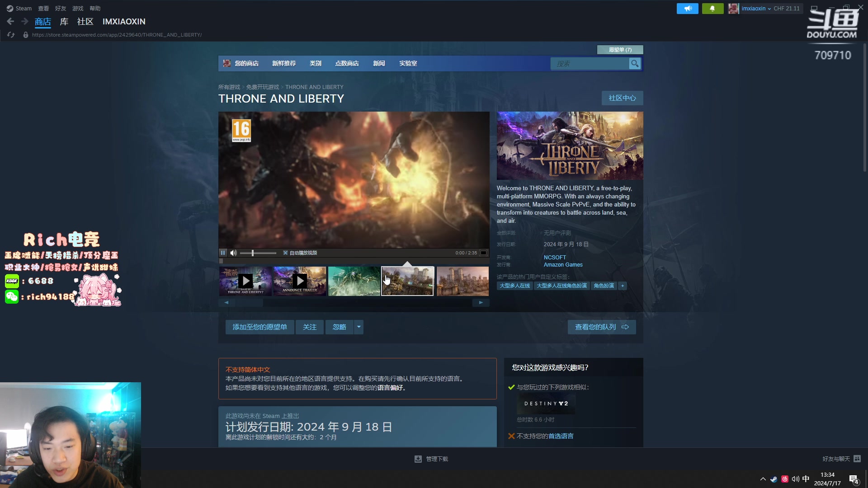
Task: Click the red tray app icon
Action: 785,479
